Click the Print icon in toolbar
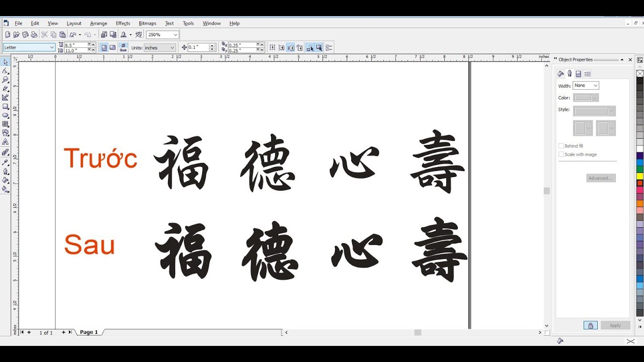The width and height of the screenshot is (644, 362). coord(34,35)
